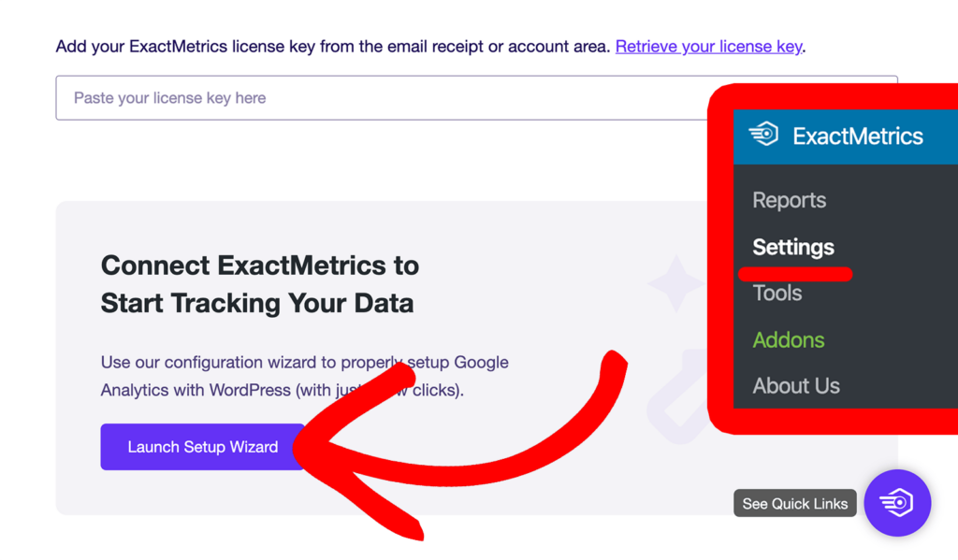The image size is (958, 560).
Task: Select the ExactMetrics brand icon next to plugin name
Action: click(765, 135)
